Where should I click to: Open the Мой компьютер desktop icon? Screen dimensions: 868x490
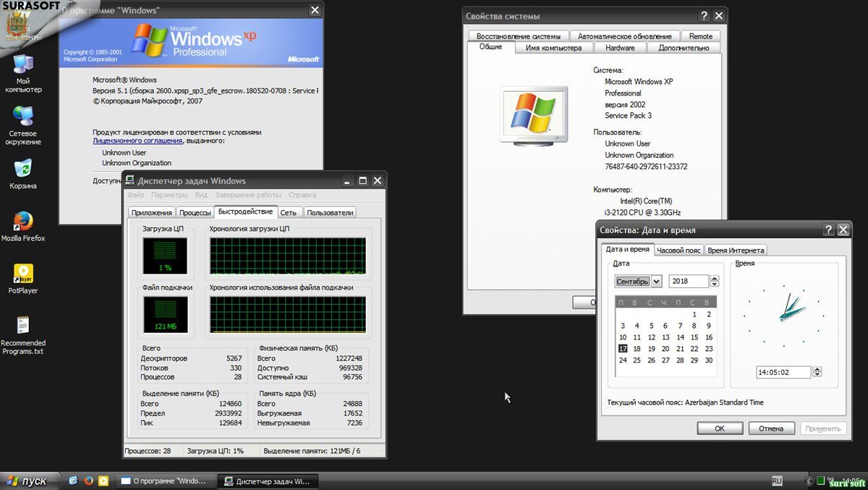pos(23,73)
